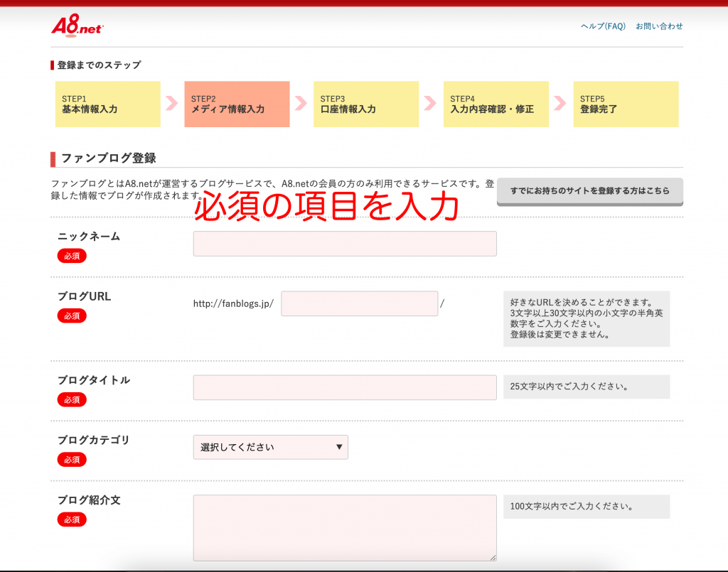Click the 必須 badge under ブログURL

click(x=72, y=316)
